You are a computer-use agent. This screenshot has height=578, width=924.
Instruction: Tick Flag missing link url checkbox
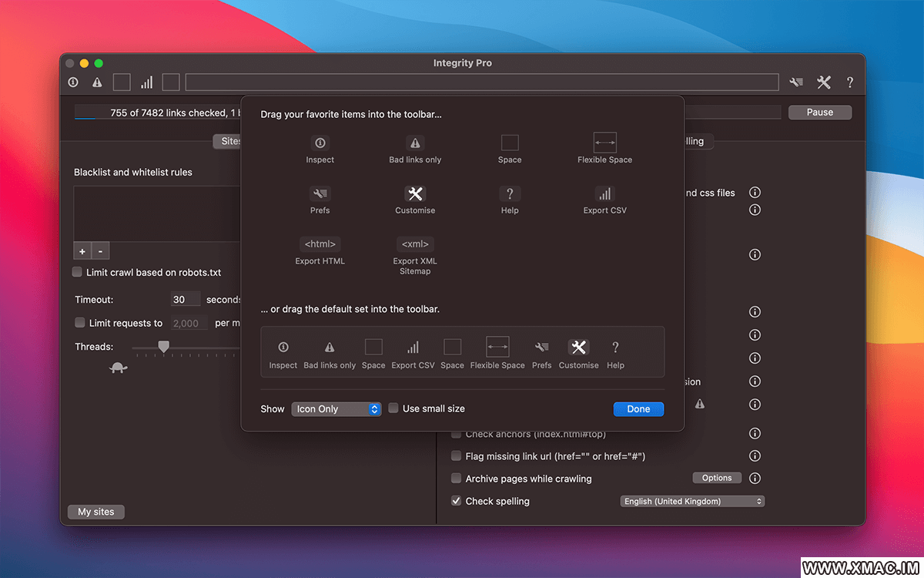(x=457, y=456)
